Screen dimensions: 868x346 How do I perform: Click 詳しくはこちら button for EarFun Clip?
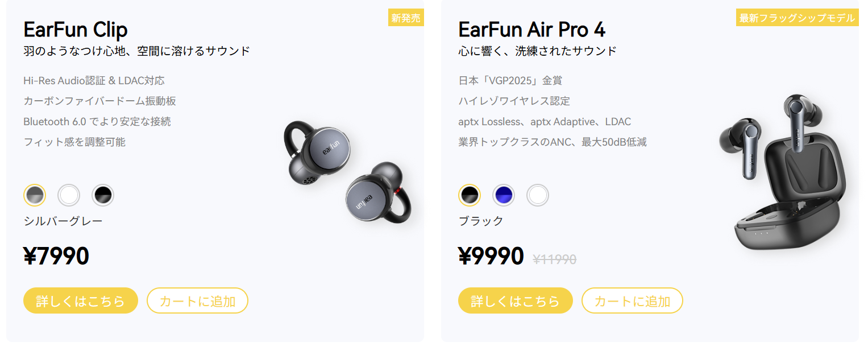pos(81,300)
